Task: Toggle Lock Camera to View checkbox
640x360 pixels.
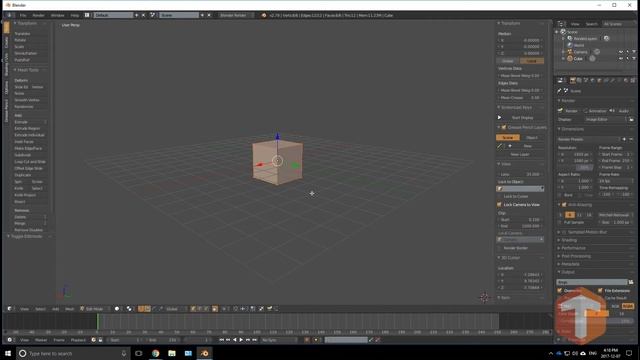Action: click(499, 204)
